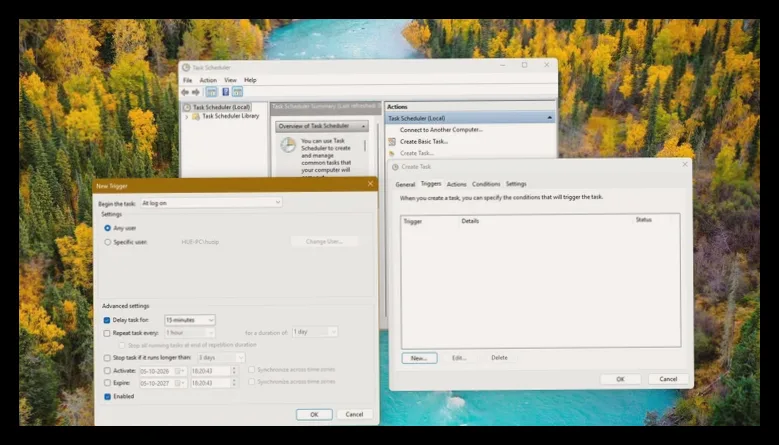Collapse the Task Scheduler (Local) actions group

click(x=549, y=118)
